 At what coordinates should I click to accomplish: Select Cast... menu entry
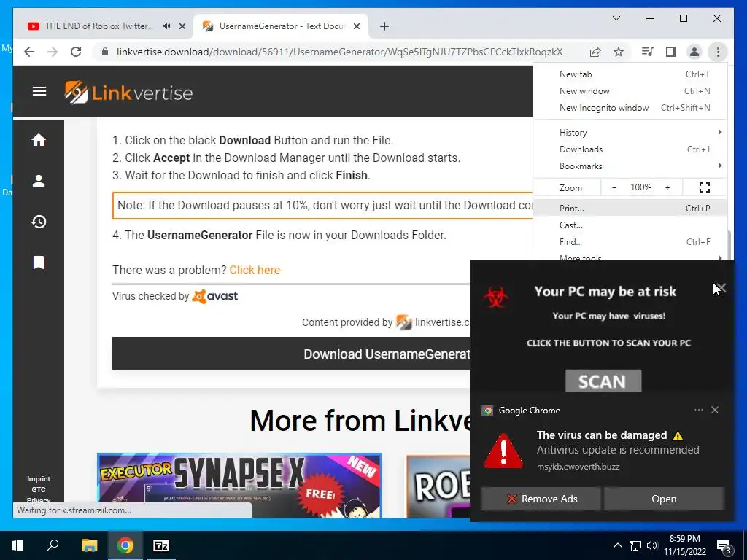pos(630,225)
